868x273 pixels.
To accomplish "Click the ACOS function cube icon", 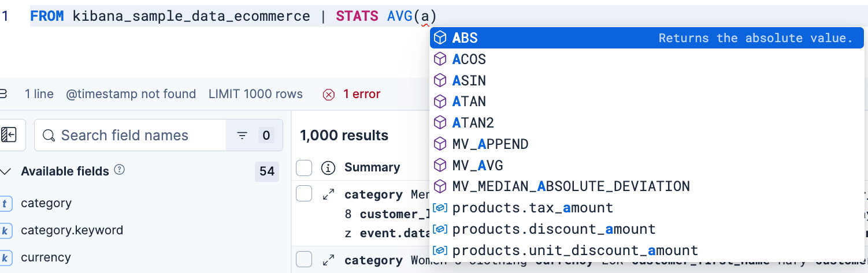I will [x=440, y=59].
